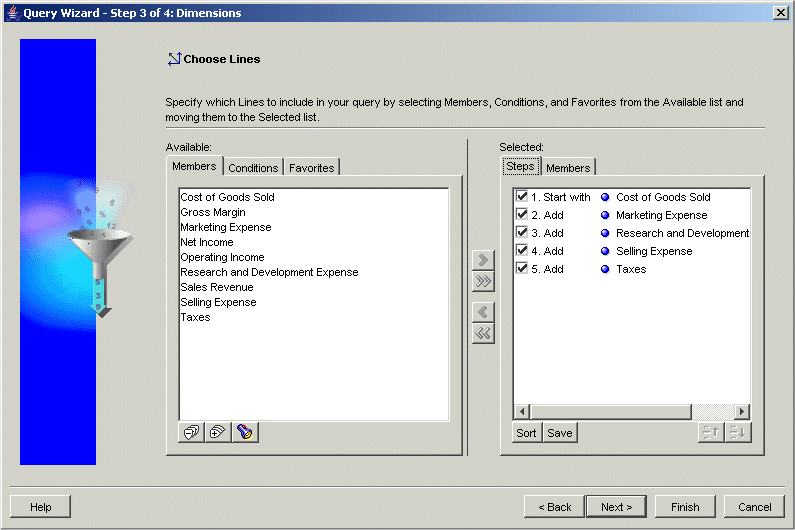Click blue dot beside Research and Development step
795x530 pixels.
pyautogui.click(x=605, y=233)
